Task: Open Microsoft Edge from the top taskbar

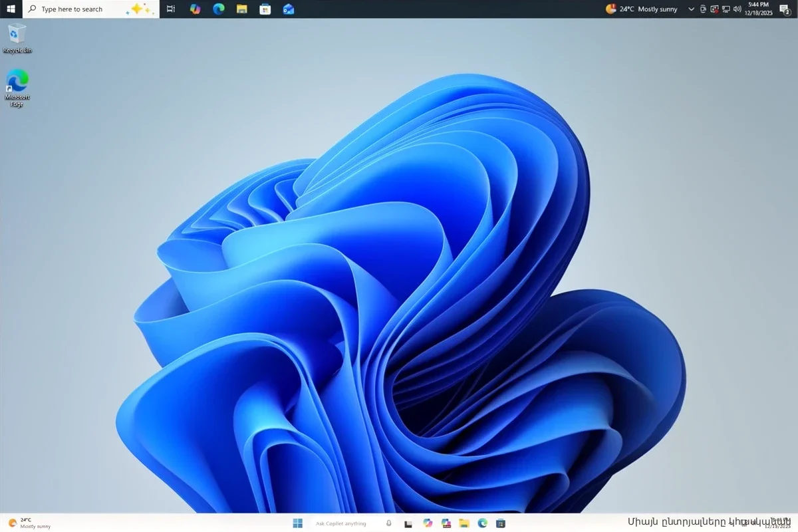Action: tap(218, 9)
